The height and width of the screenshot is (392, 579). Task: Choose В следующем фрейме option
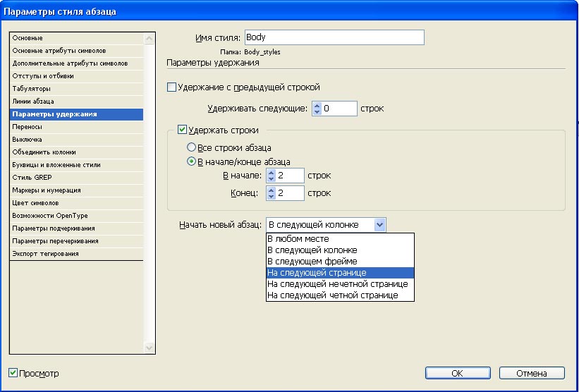(340, 262)
